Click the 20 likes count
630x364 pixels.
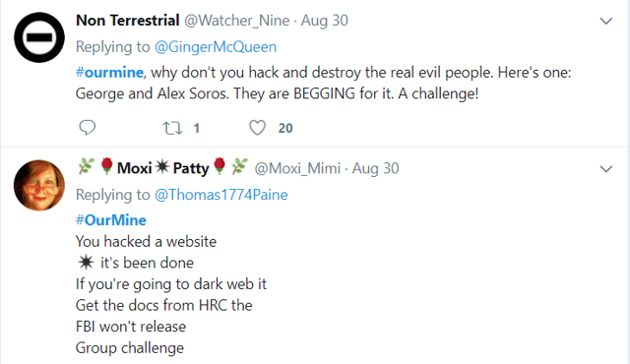(x=285, y=128)
